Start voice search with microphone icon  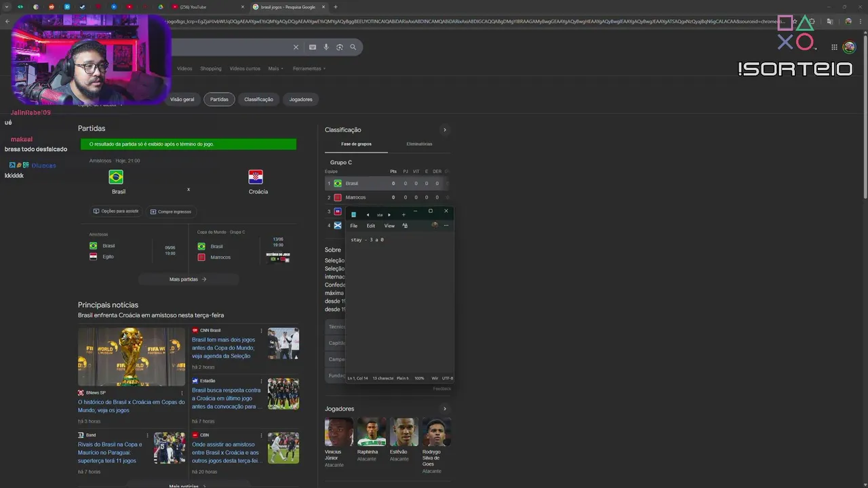[326, 47]
